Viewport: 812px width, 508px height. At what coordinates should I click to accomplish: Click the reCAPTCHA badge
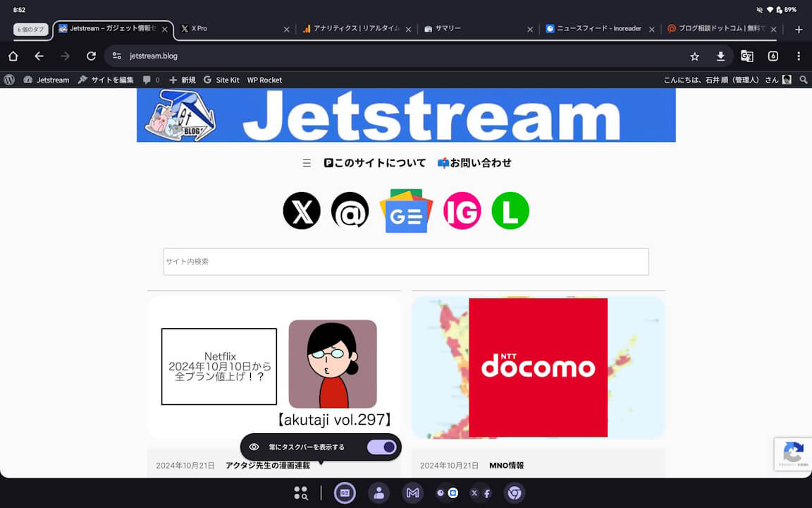pyautogui.click(x=793, y=454)
